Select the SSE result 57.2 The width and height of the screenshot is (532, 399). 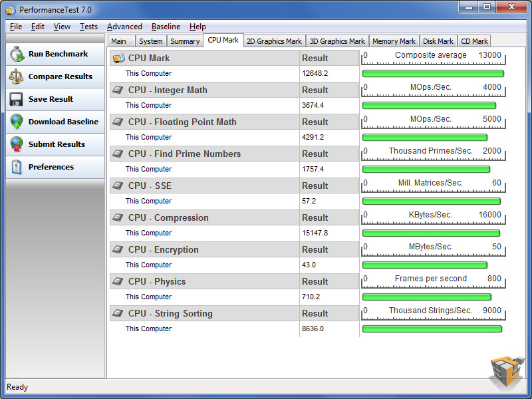tap(309, 201)
